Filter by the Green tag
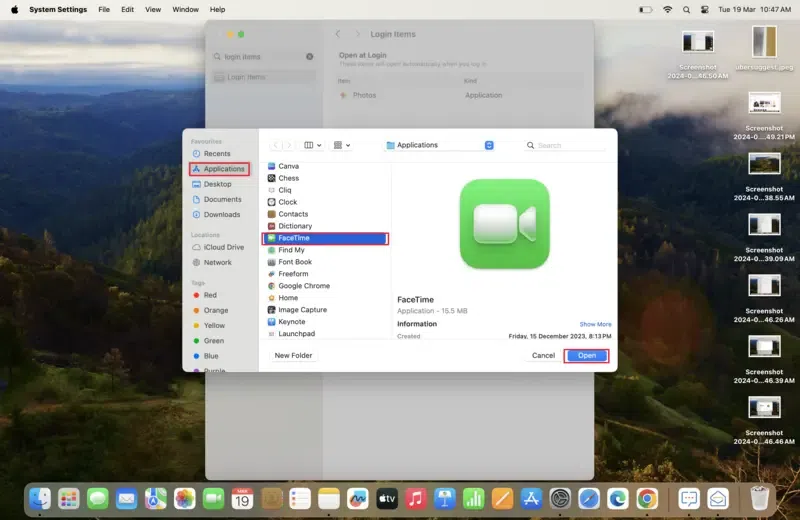 208,341
